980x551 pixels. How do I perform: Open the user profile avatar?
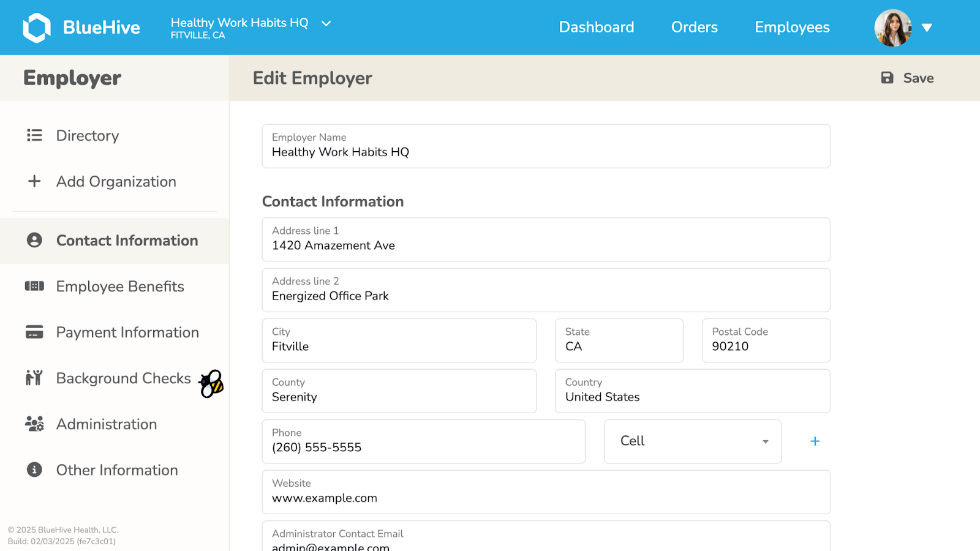(x=893, y=28)
